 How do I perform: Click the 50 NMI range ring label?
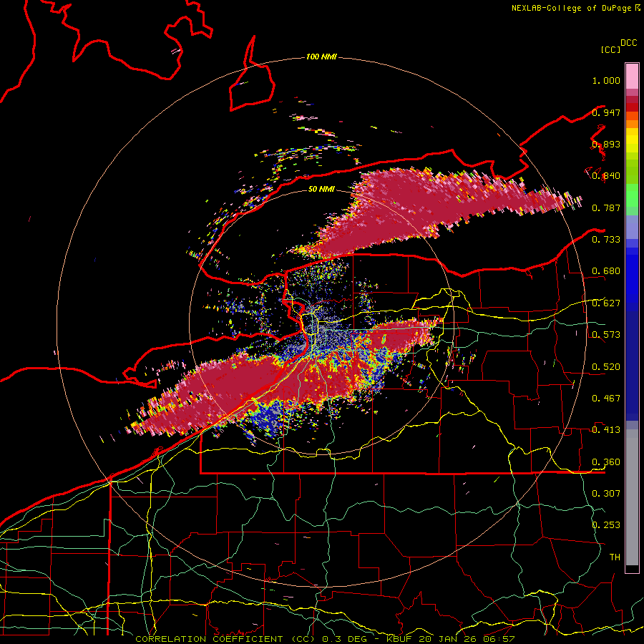click(x=321, y=189)
